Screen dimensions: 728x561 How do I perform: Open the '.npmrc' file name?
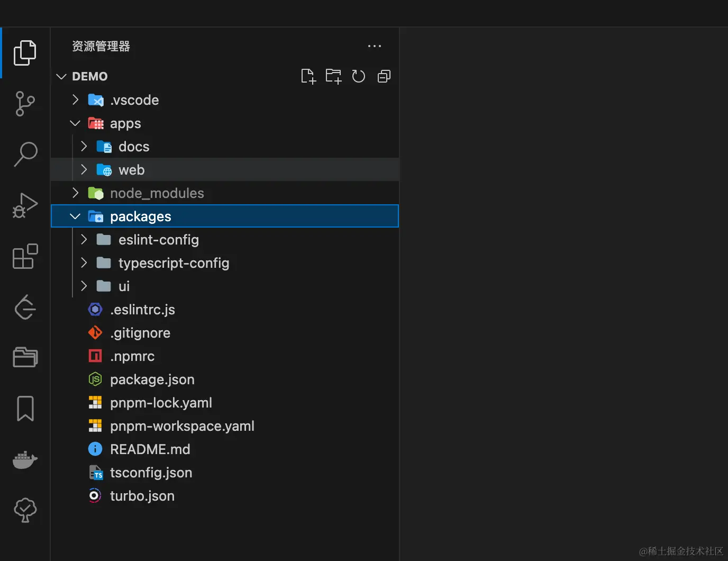[132, 356]
